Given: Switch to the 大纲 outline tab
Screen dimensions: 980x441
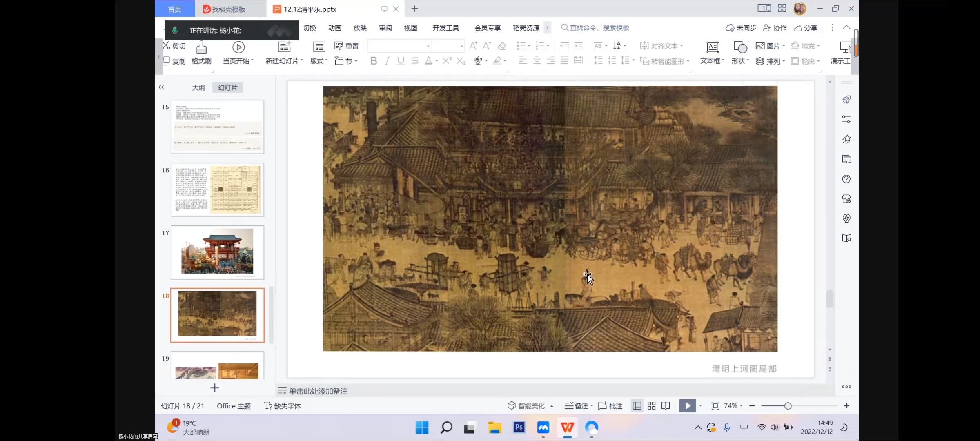Looking at the screenshot, I should pos(198,87).
